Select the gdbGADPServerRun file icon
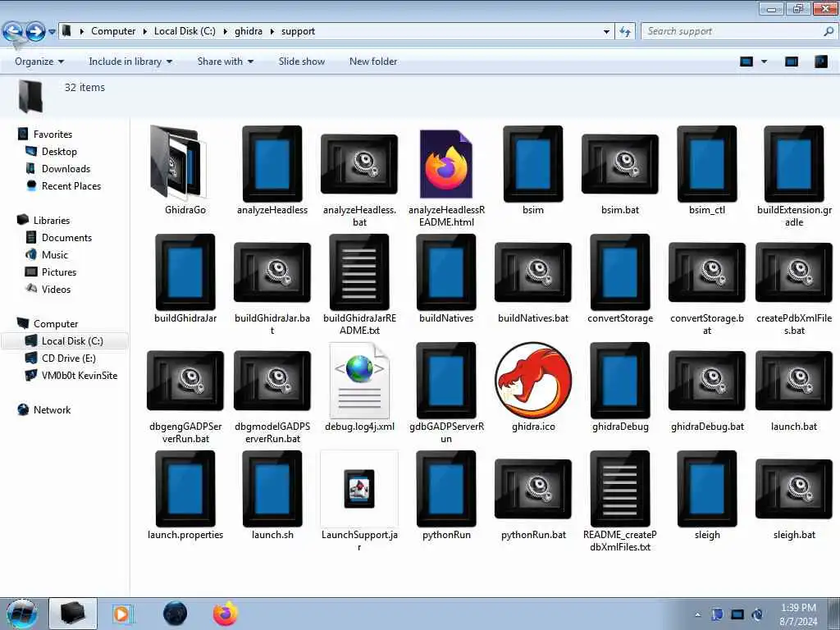The image size is (840, 630). pyautogui.click(x=446, y=381)
